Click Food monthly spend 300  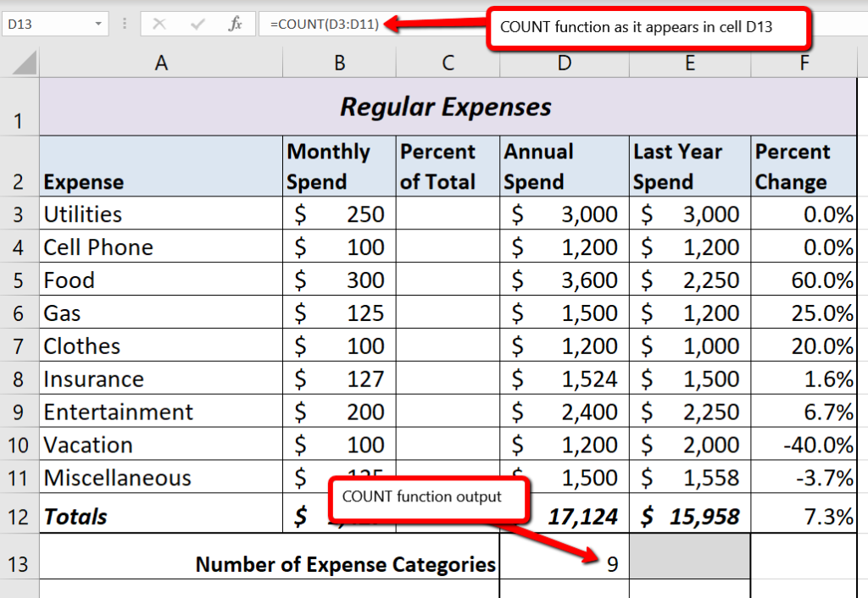click(339, 280)
